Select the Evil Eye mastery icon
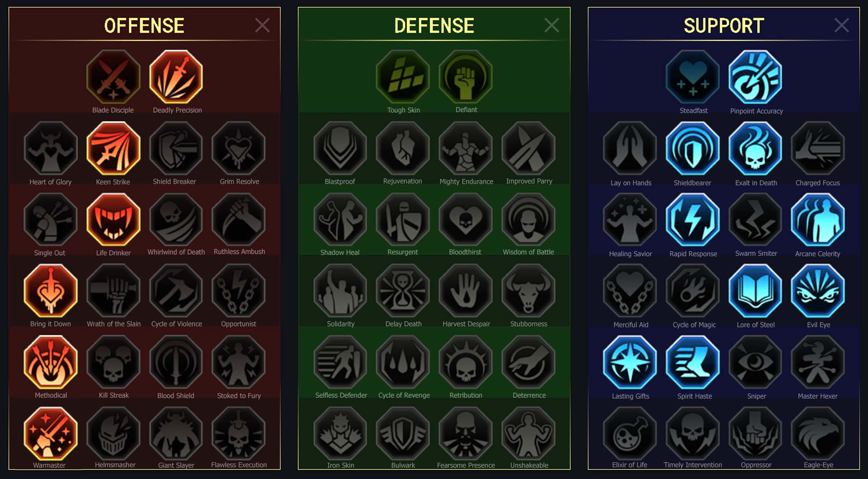 [x=818, y=291]
